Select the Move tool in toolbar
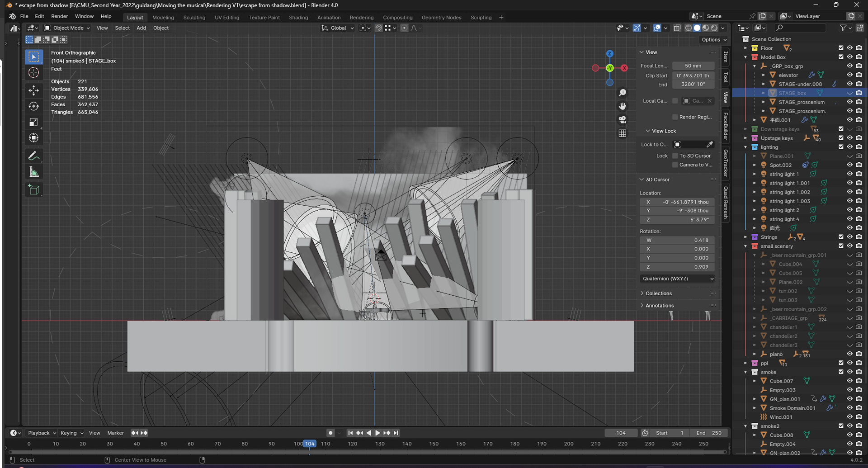 click(34, 90)
